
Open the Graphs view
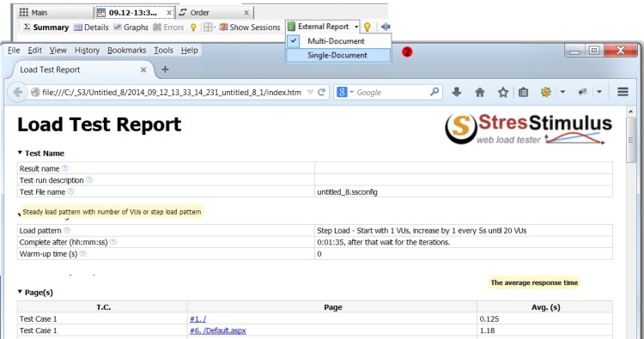pyautogui.click(x=131, y=27)
